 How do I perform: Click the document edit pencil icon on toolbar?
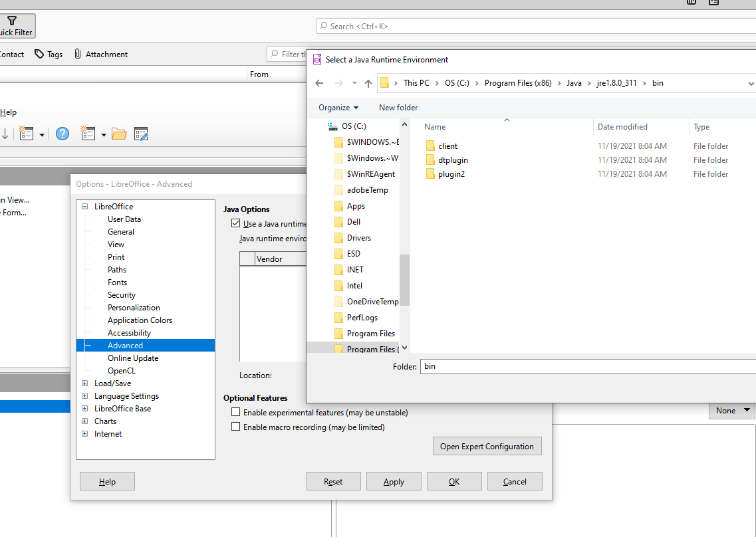(141, 134)
